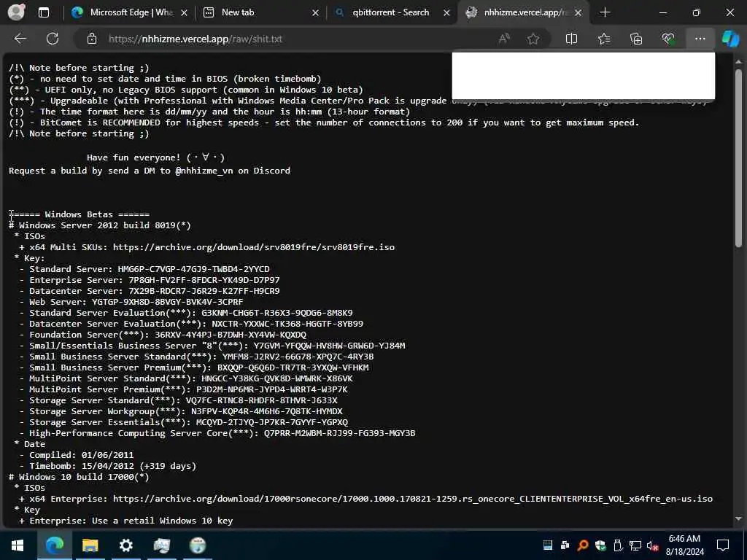This screenshot has height=560, width=747.
Task: Switch to qbittorrent - Search tab
Action: pyautogui.click(x=392, y=13)
